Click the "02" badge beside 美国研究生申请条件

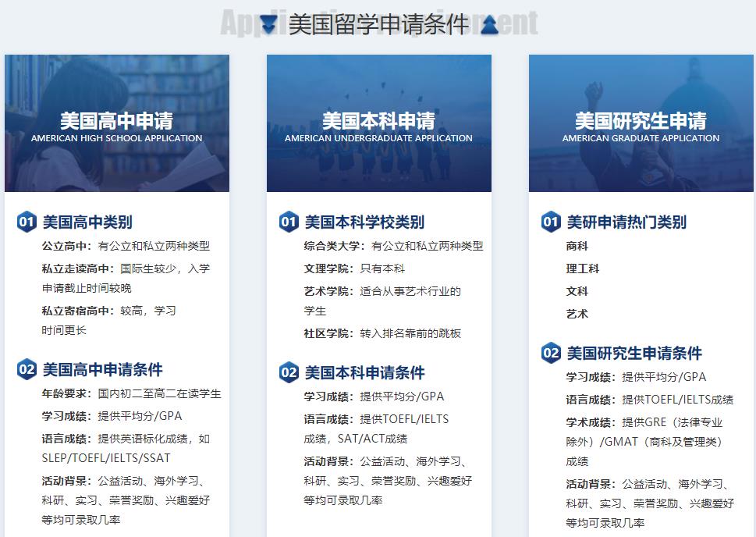(x=551, y=354)
